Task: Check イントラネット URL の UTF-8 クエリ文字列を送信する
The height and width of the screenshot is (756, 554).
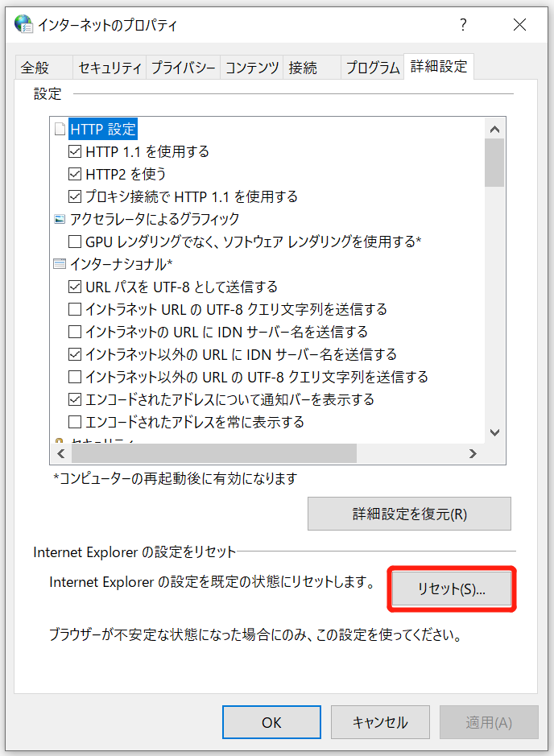Action: click(x=75, y=309)
